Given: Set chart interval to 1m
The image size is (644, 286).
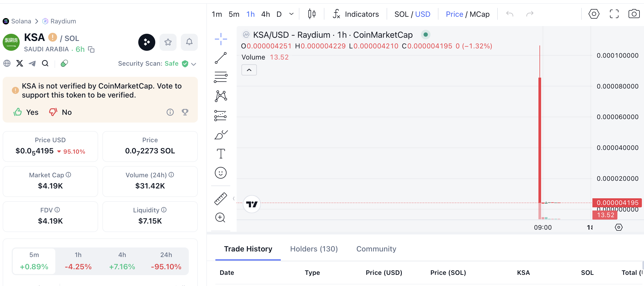Looking at the screenshot, I should (x=217, y=14).
